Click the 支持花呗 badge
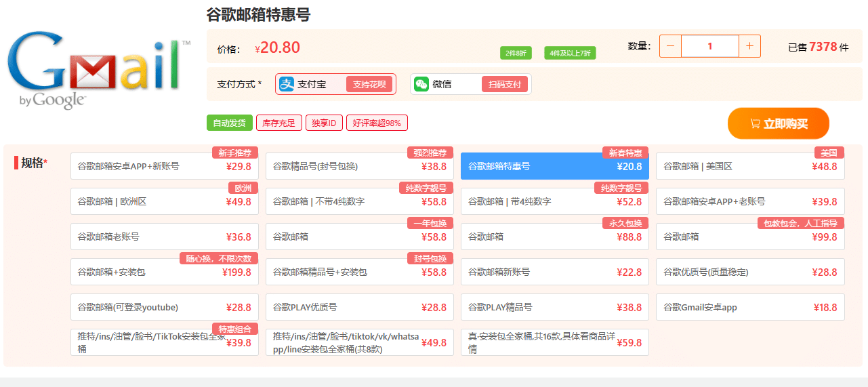The image size is (868, 387). (369, 84)
